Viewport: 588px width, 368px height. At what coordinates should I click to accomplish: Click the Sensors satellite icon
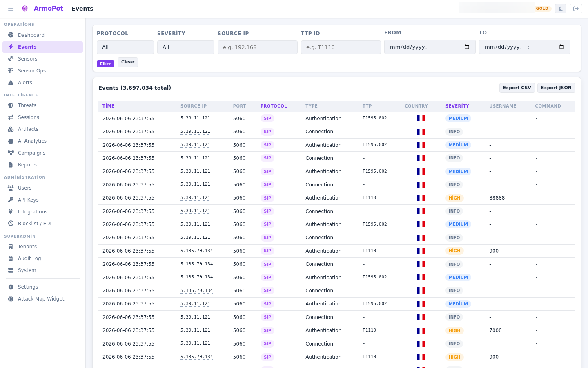[x=11, y=59]
